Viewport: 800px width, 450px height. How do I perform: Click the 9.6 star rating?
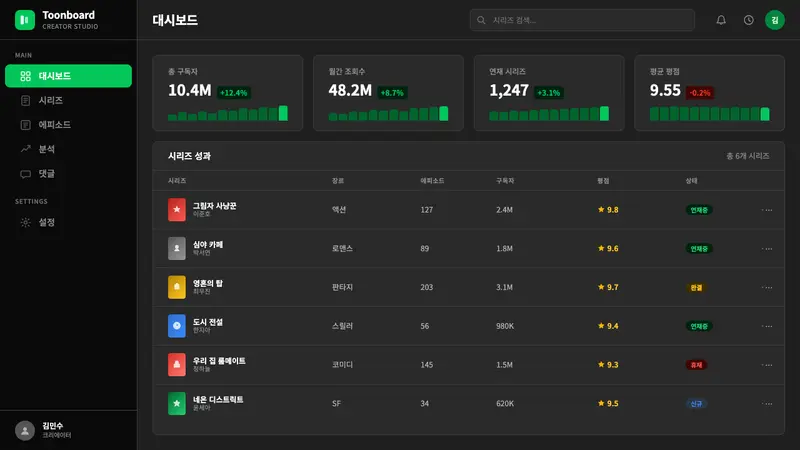coord(608,248)
